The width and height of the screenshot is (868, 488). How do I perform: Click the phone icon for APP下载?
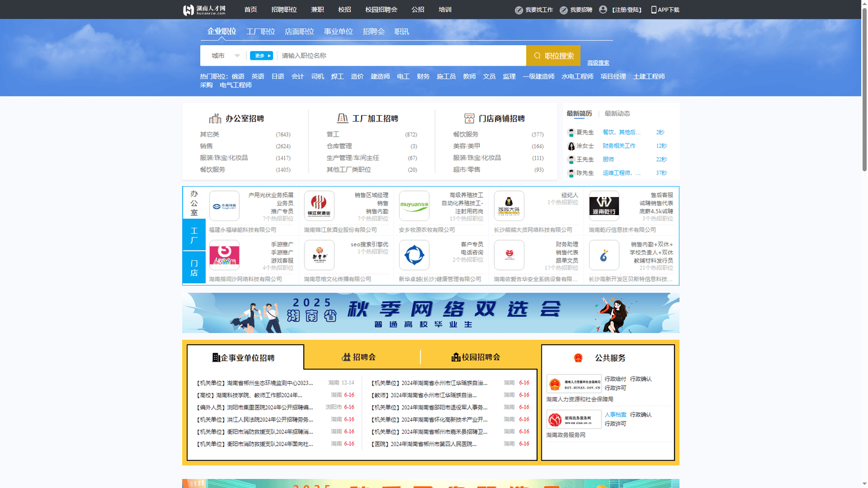tap(654, 10)
